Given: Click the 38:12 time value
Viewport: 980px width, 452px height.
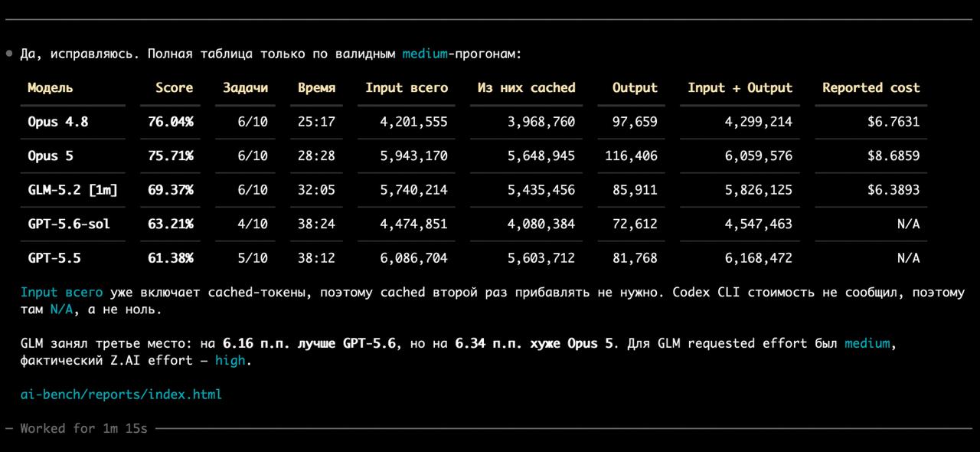Looking at the screenshot, I should (317, 258).
